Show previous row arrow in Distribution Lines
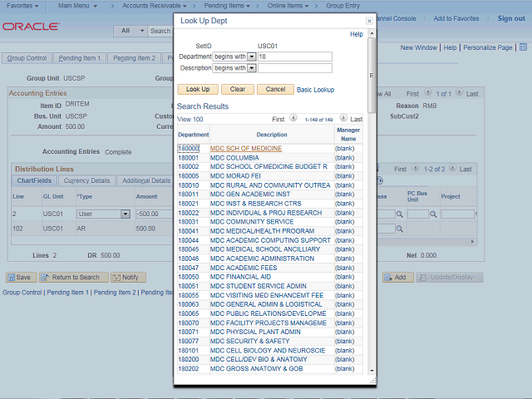The width and height of the screenshot is (532, 399). point(416,168)
